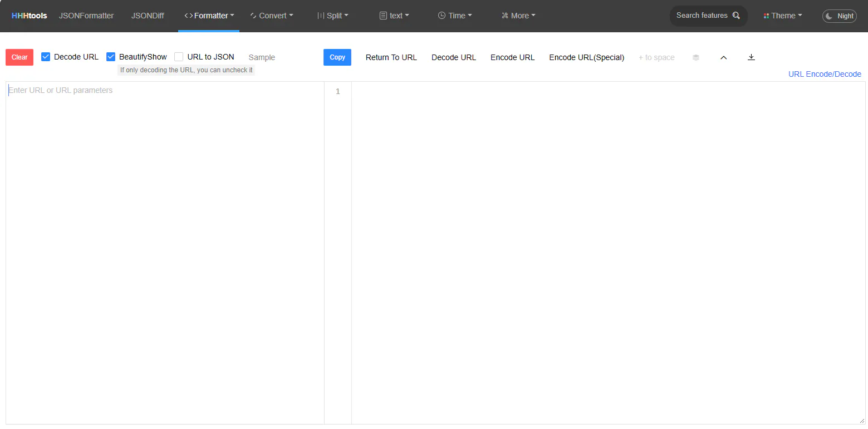Expand the More dropdown menu
The height and width of the screenshot is (429, 868).
point(518,16)
